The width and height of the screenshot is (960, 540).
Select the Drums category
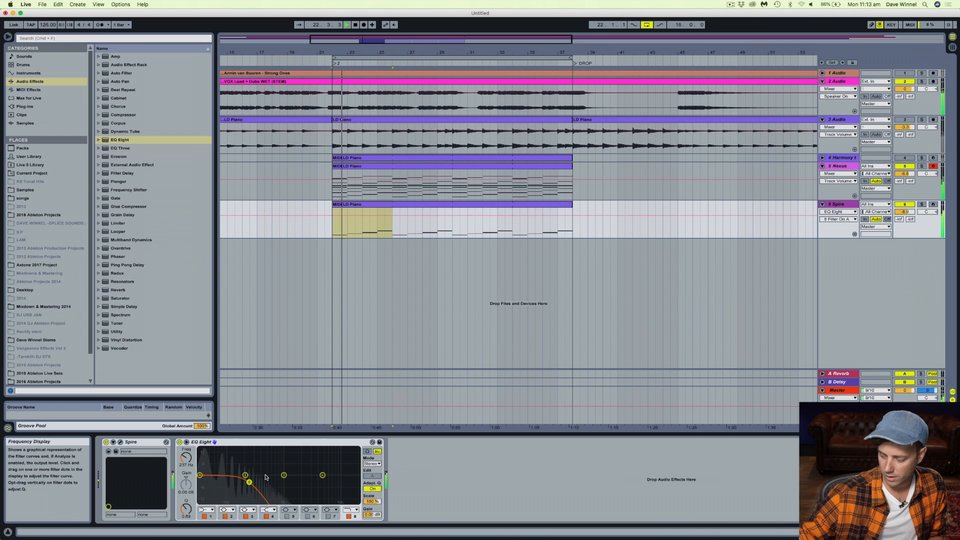[x=23, y=64]
